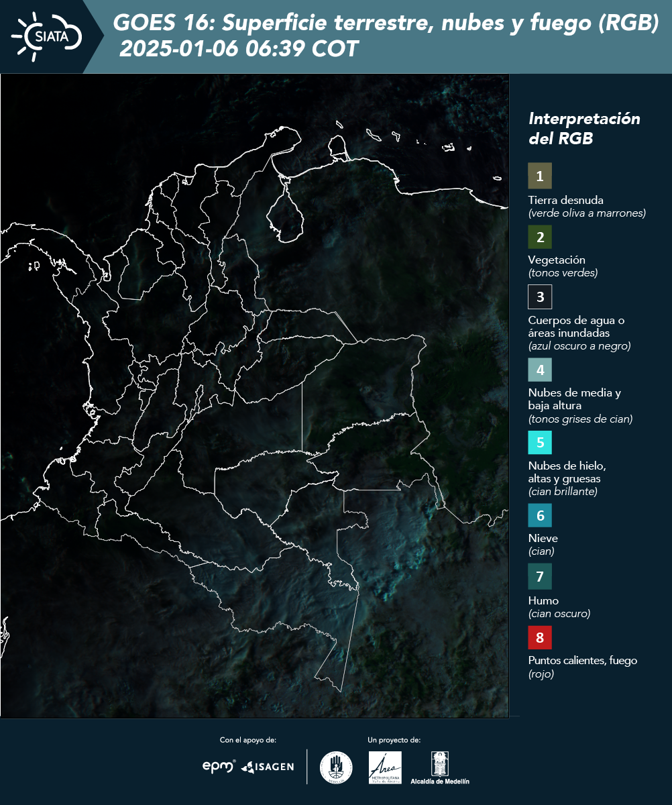Select red legend swatch 8, Puntos calientes
The width and height of the screenshot is (672, 805).
[x=540, y=637]
